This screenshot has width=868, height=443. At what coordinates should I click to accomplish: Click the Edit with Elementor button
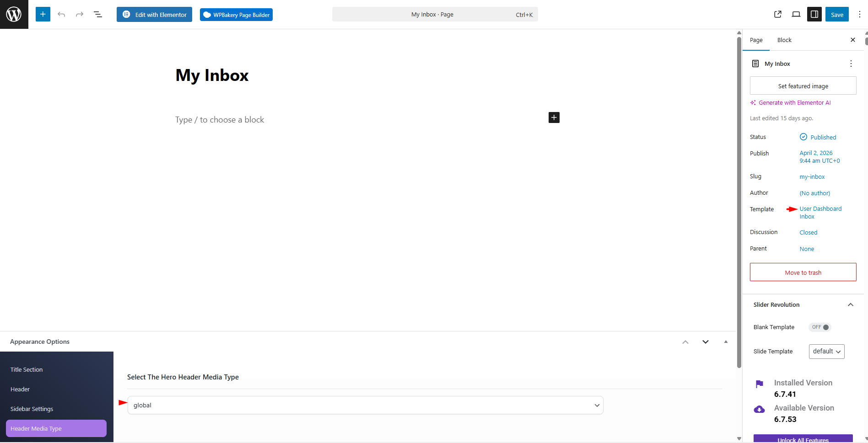155,15
